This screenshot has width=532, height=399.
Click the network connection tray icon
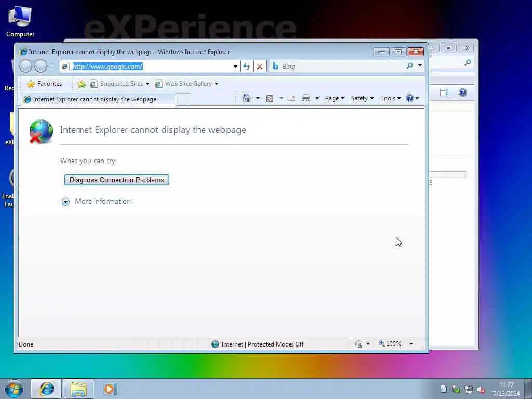point(469,390)
